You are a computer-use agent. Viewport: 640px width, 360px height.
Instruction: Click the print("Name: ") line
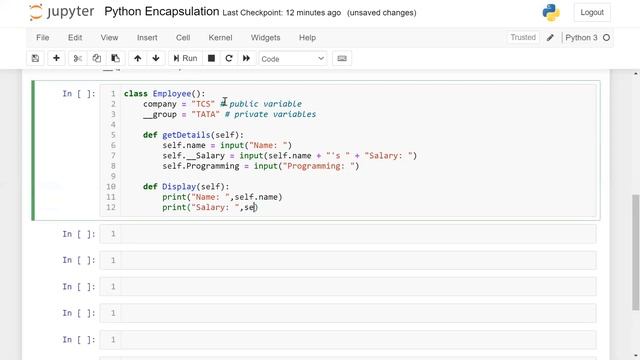click(222, 197)
